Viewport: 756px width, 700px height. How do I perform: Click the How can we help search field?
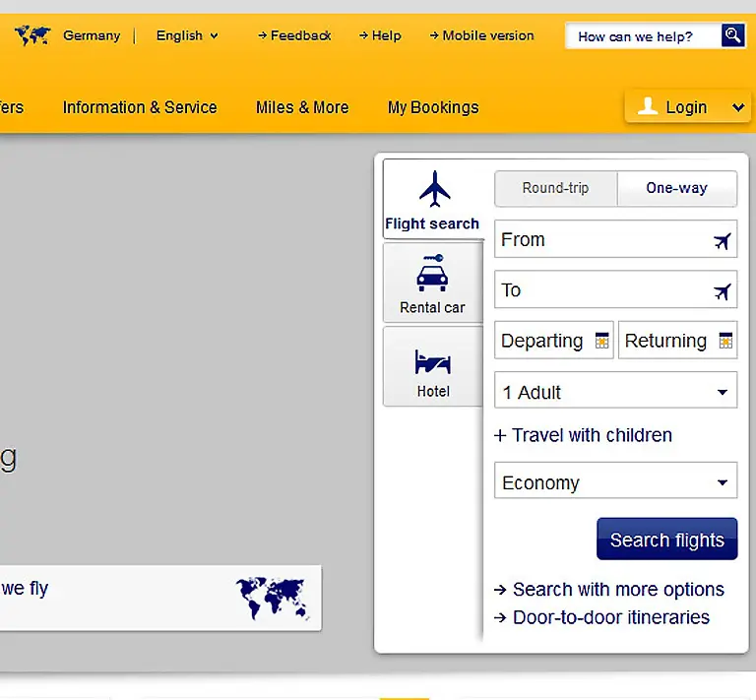pyautogui.click(x=643, y=36)
